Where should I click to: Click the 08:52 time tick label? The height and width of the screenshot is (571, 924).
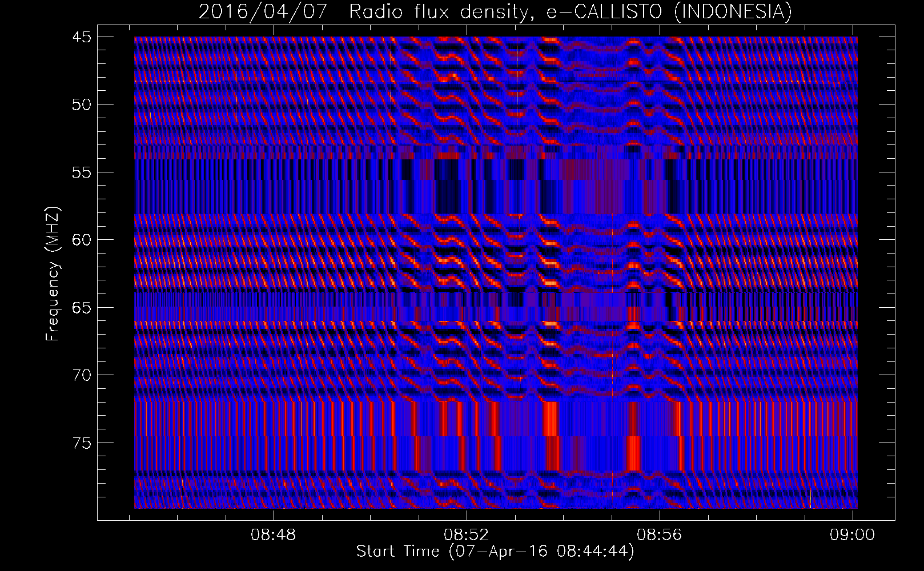[467, 534]
